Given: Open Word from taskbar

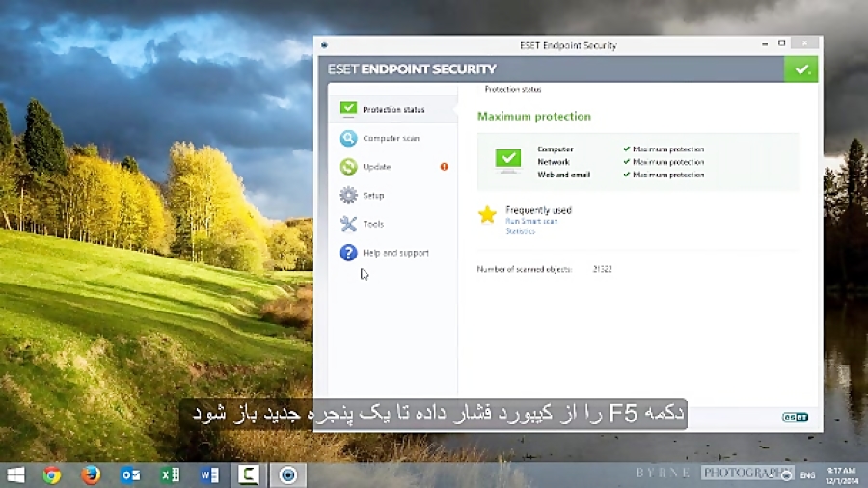Looking at the screenshot, I should (209, 475).
